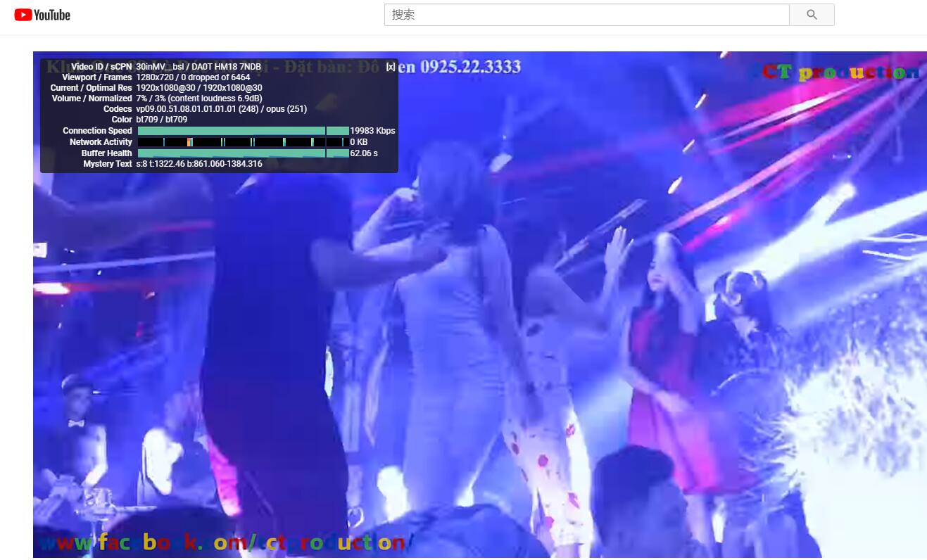Click the Volume / Normalized stats row
Screen dimensions: 927x560
(x=198, y=98)
